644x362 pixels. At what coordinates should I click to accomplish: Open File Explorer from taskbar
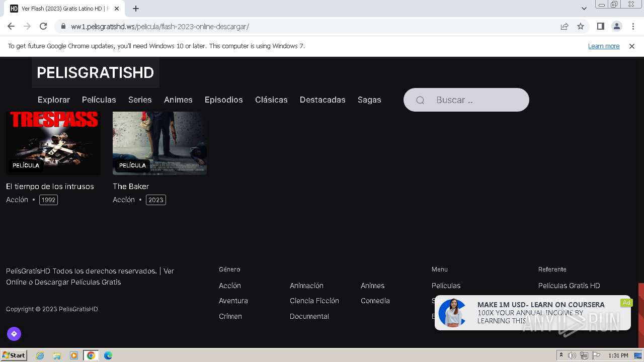pos(57,355)
